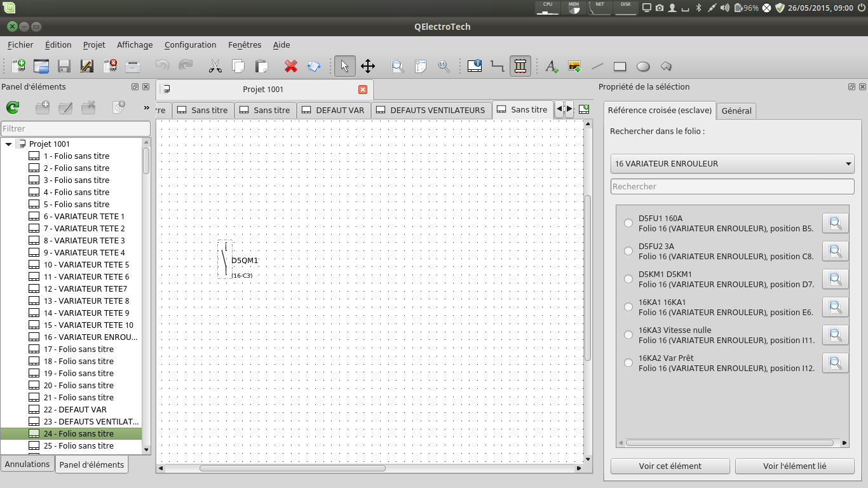Screen dimensions: 868x488
Task: Click the red X delete icon
Action: [x=291, y=66]
